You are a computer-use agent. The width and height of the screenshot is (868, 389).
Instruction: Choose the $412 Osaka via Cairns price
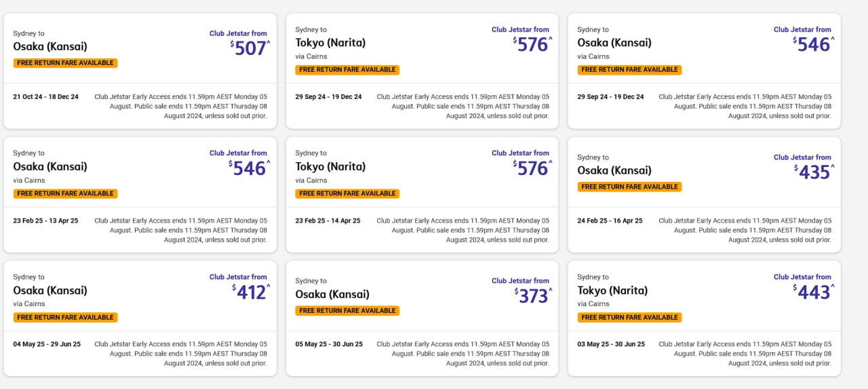click(251, 293)
